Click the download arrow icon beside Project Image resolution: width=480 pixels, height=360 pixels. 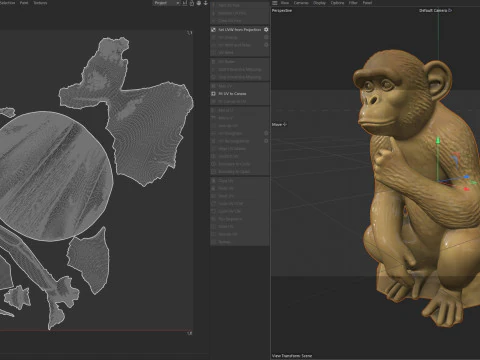click(x=206, y=3)
